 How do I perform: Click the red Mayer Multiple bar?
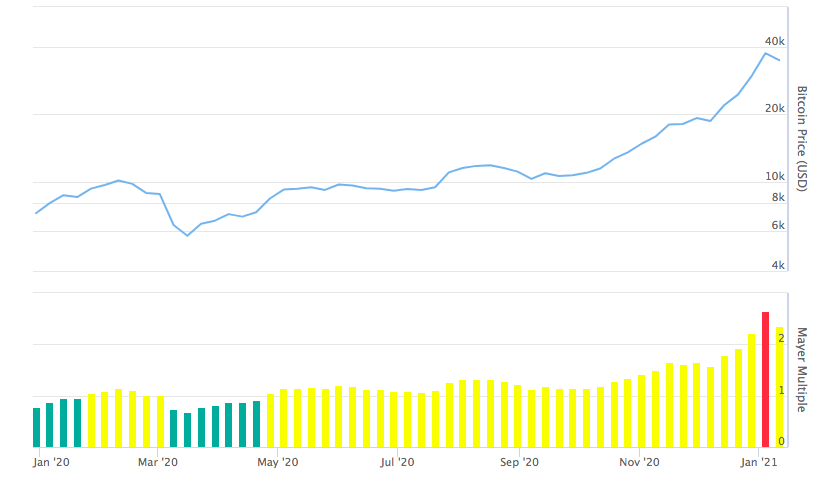point(765,380)
